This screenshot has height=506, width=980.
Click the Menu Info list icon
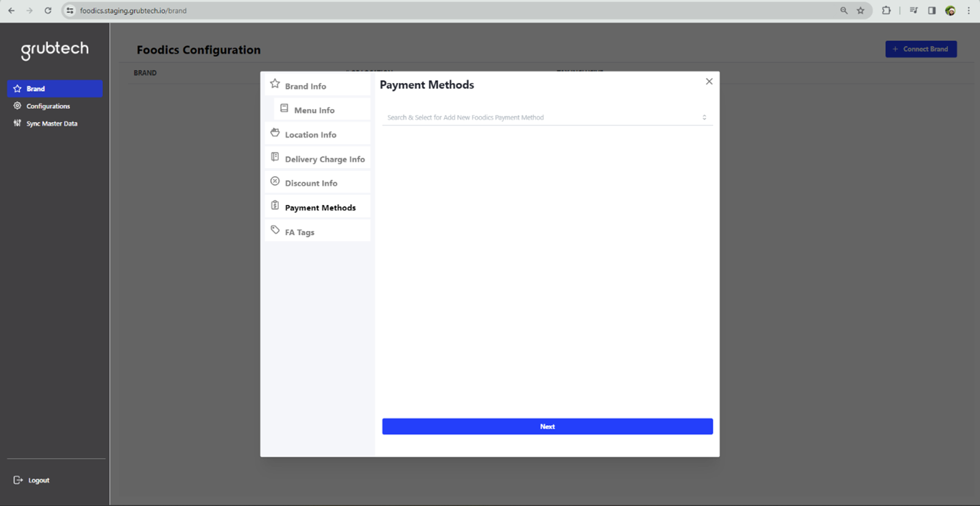click(x=284, y=108)
